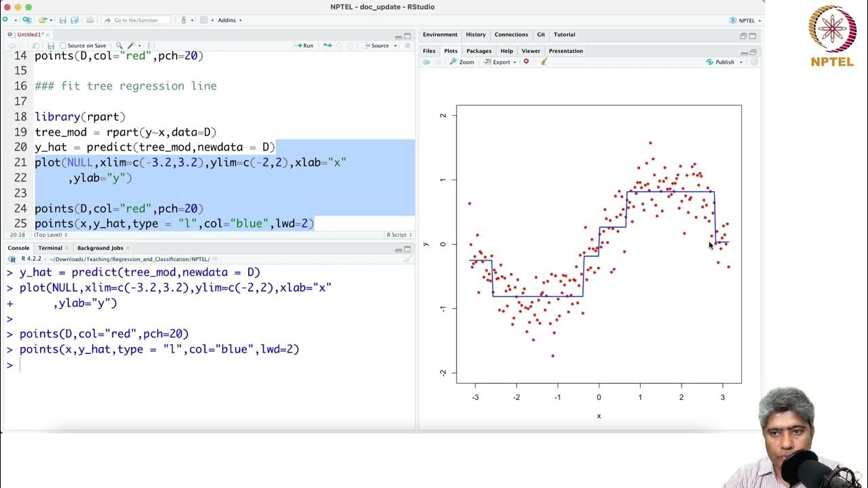The image size is (868, 488).
Task: Show the next plot arrow
Action: (x=438, y=62)
